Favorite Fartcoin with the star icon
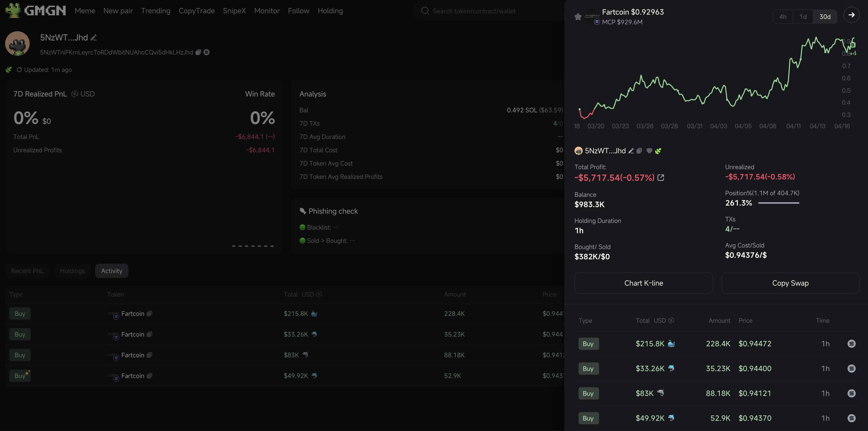Viewport: 868px width, 431px height. 578,17
